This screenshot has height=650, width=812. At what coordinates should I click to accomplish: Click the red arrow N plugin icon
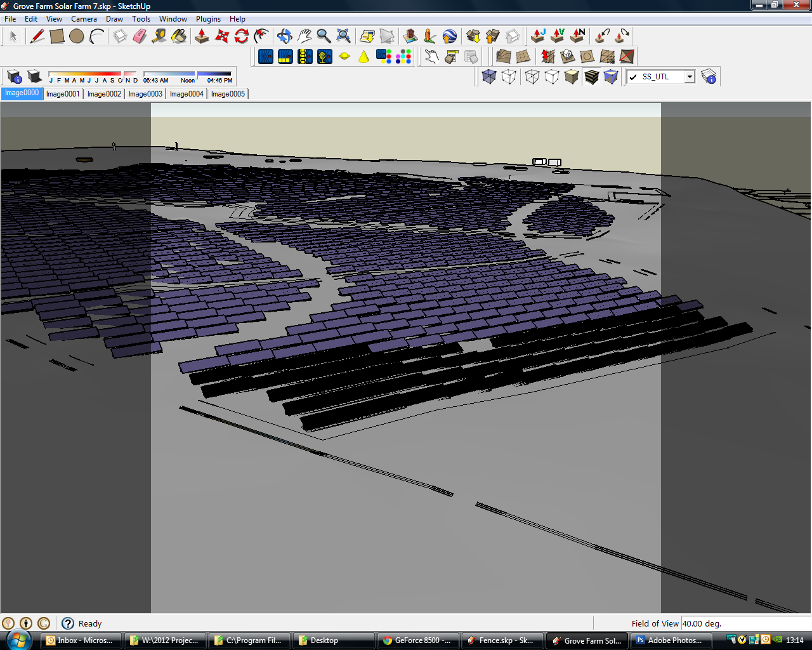click(577, 36)
